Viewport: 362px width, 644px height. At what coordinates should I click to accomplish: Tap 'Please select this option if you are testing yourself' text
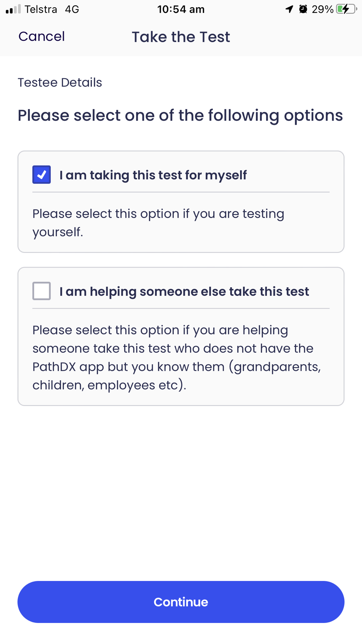(158, 223)
